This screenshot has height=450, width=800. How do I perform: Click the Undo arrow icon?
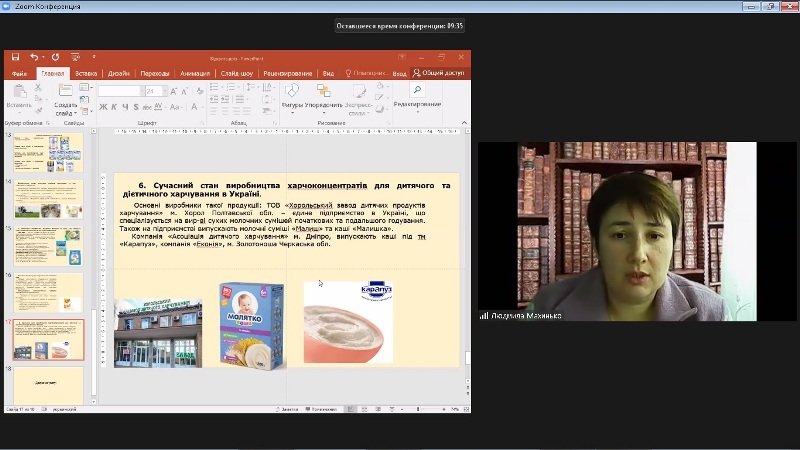33,58
